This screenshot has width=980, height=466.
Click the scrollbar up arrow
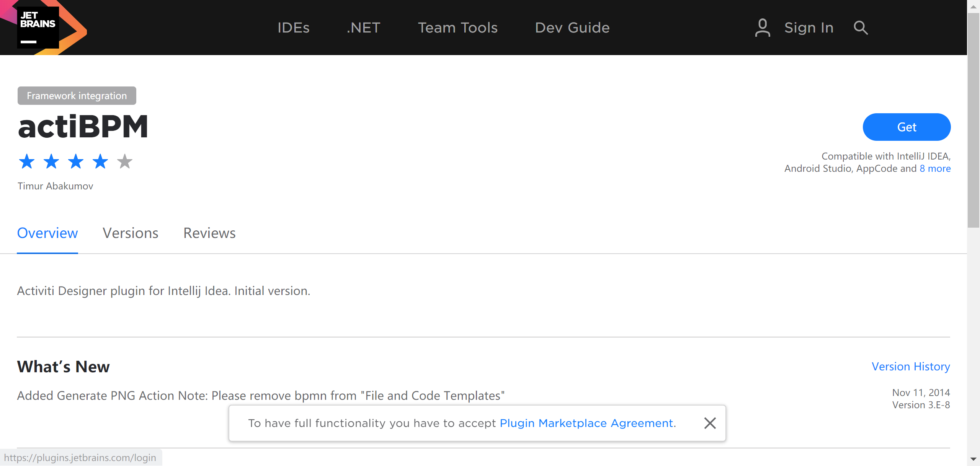pyautogui.click(x=973, y=7)
